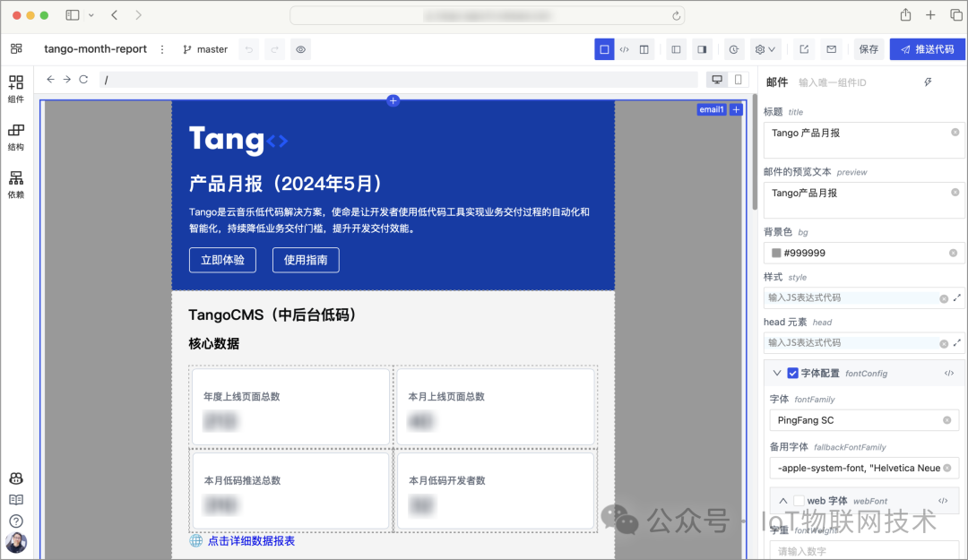Open the #999999 background color swatch
The height and width of the screenshot is (560, 968).
point(776,253)
